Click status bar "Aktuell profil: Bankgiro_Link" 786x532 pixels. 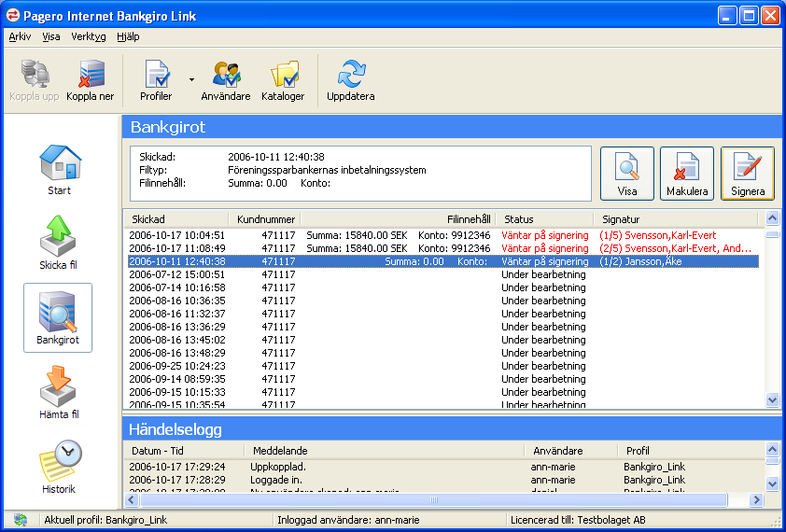click(x=105, y=520)
